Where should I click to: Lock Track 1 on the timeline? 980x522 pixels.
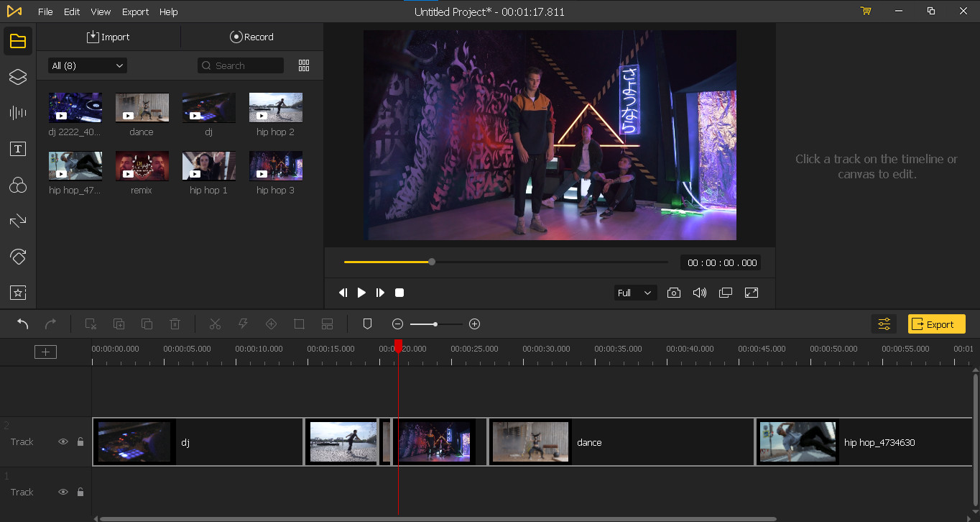click(x=80, y=492)
